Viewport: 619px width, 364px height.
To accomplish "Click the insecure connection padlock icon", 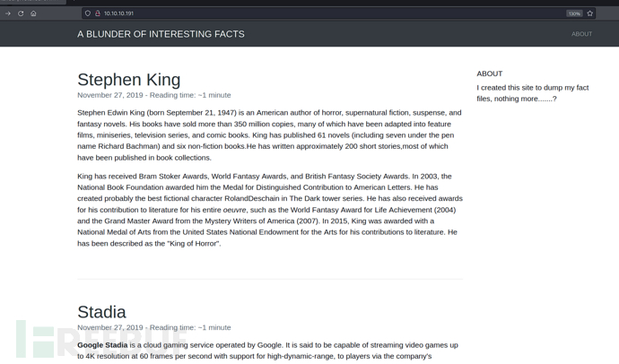I will click(x=98, y=13).
